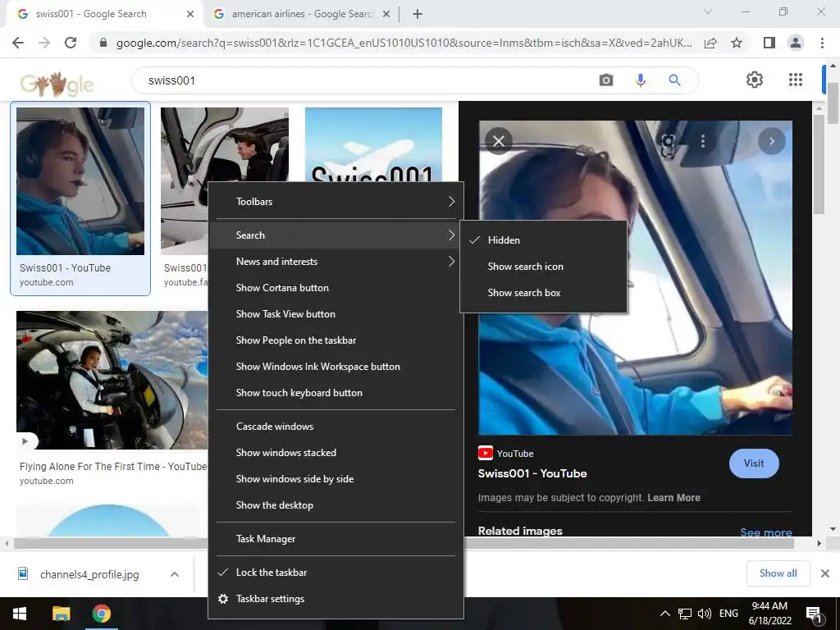
Task: Bookmark this page with the star icon
Action: coord(737,43)
